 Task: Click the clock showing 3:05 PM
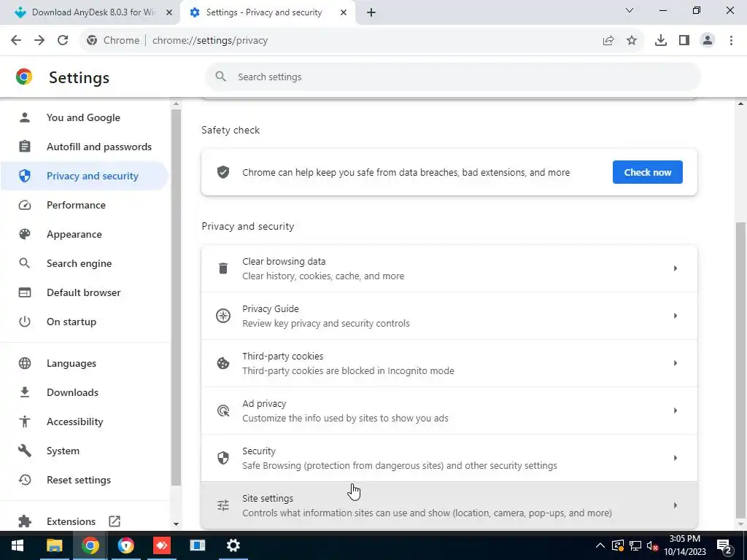coord(685,539)
